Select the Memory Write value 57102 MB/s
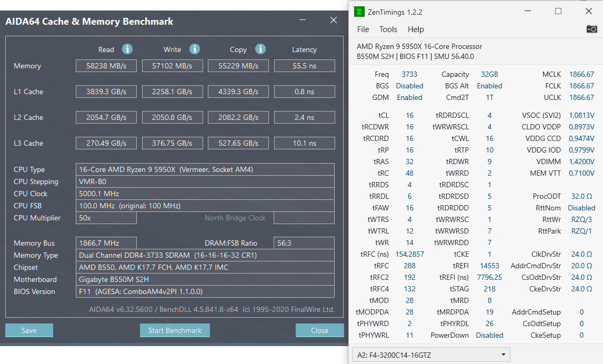The height and width of the screenshot is (364, 603). point(172,66)
